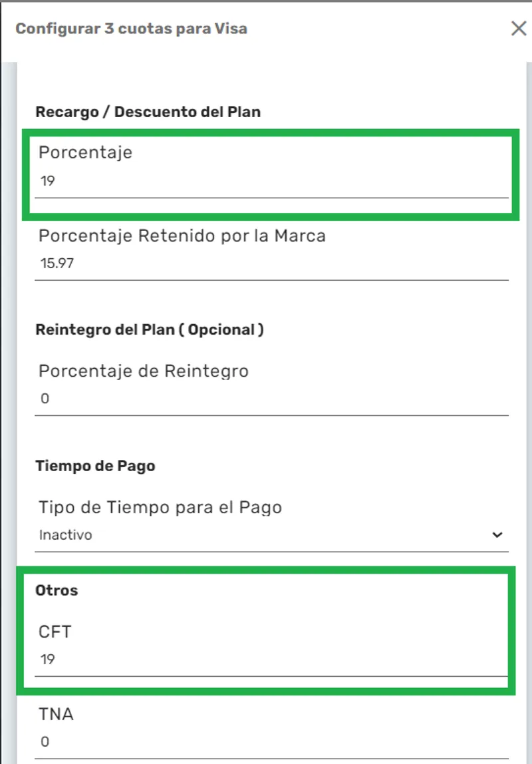The image size is (532, 764).
Task: Click the Recargo / Descuento del Plan heading
Action: pos(148,112)
